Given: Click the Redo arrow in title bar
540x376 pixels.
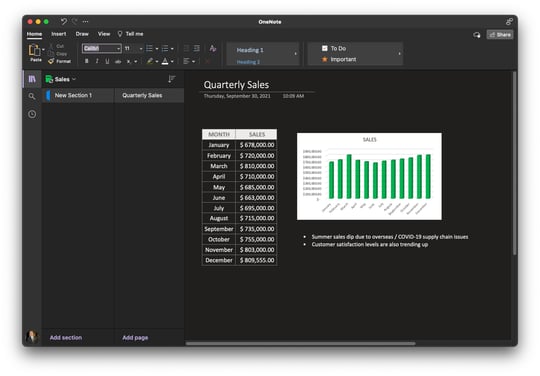Looking at the screenshot, I should pos(75,22).
